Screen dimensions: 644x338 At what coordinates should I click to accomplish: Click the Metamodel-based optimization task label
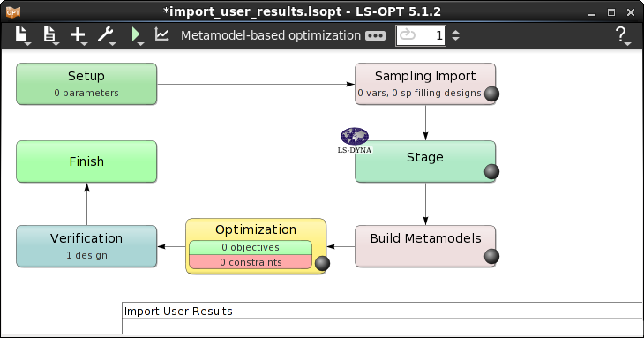tap(271, 35)
